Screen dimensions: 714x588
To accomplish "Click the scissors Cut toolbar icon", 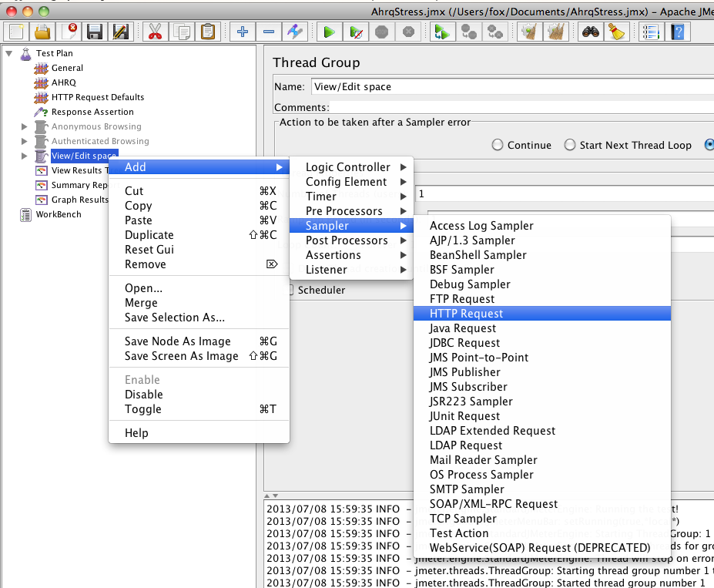I will point(155,32).
